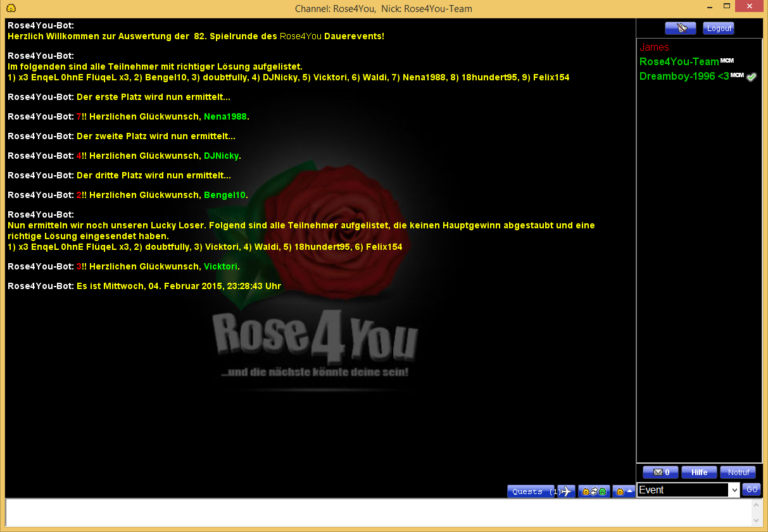Open the Hilfe help button
The width and height of the screenshot is (768, 532).
coord(699,473)
